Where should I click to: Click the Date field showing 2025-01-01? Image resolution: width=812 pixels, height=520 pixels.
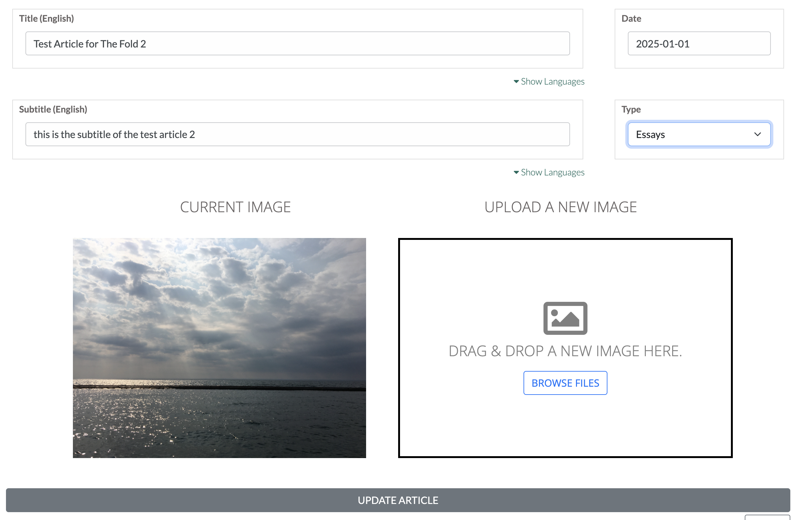tap(698, 43)
